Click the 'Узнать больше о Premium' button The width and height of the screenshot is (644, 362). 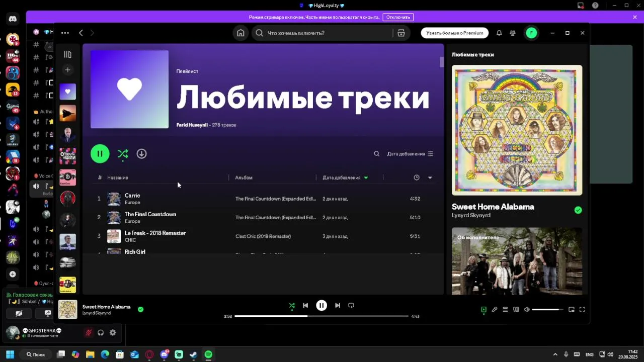[x=454, y=33]
